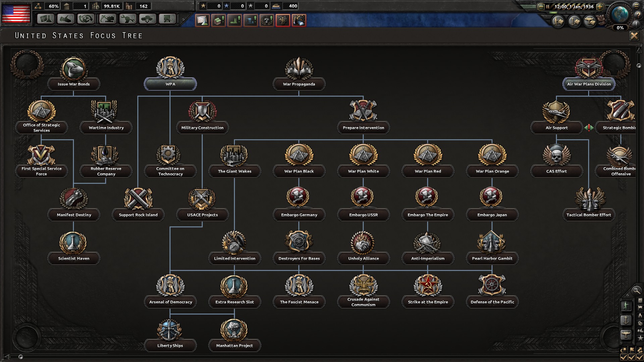644x362 pixels.
Task: Click the United States flag button
Action: (16, 13)
